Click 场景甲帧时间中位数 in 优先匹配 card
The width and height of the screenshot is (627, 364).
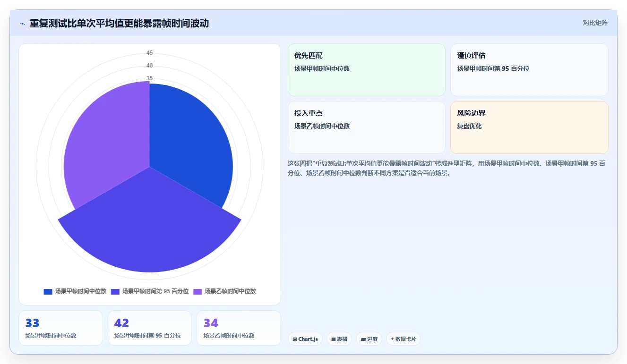(322, 68)
